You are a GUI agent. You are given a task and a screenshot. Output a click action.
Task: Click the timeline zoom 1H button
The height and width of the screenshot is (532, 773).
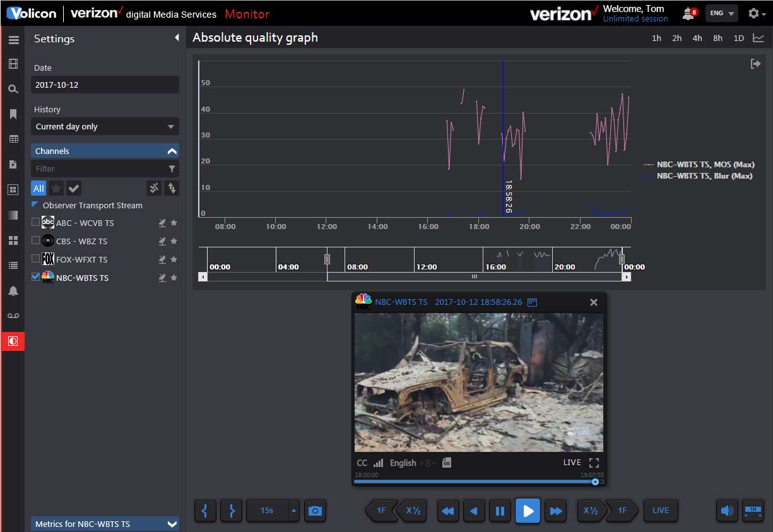[753, 511]
